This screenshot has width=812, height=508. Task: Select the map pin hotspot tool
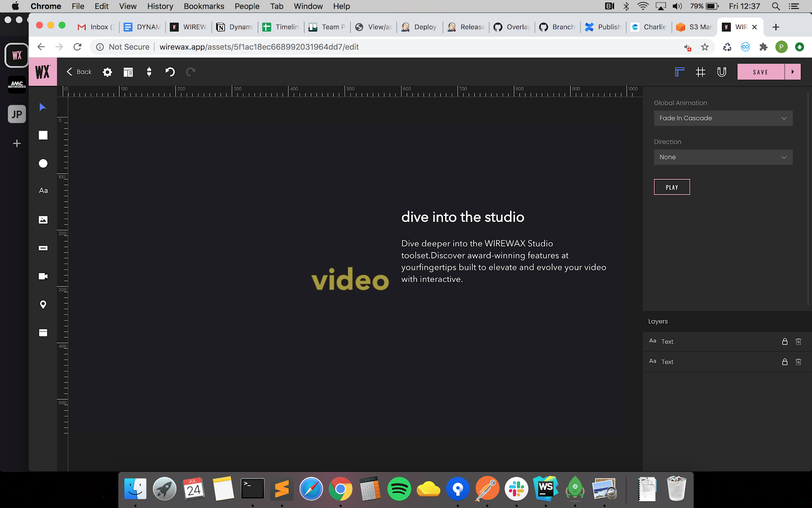43,304
